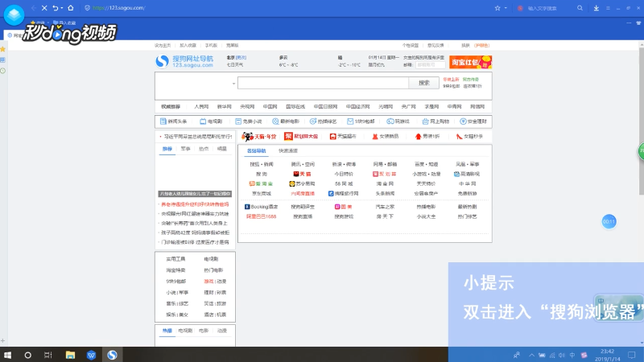
Task: Click the blue 00:11 timer bubble
Action: [x=609, y=222]
